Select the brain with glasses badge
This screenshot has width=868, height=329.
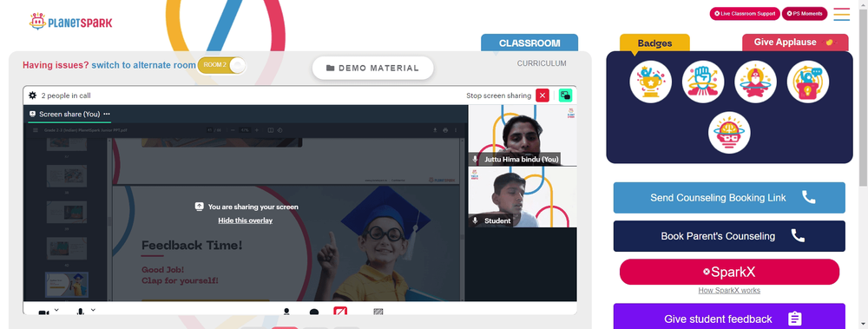pyautogui.click(x=729, y=132)
